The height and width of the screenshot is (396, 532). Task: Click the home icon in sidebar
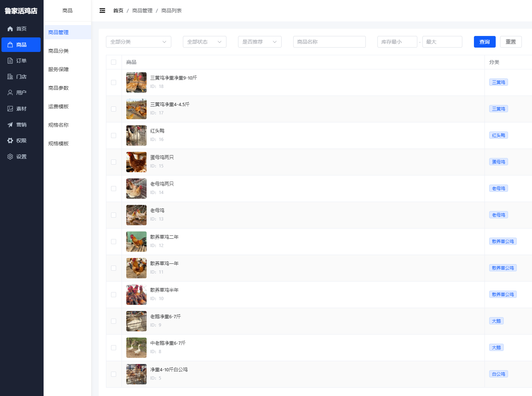10,29
